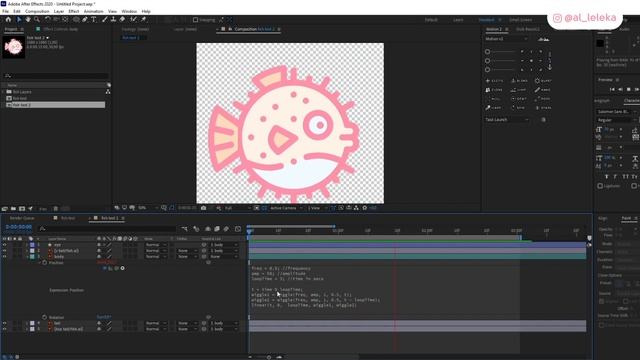The height and width of the screenshot is (360, 640).
Task: Select the Rotation tool
Action: tap(47, 20)
